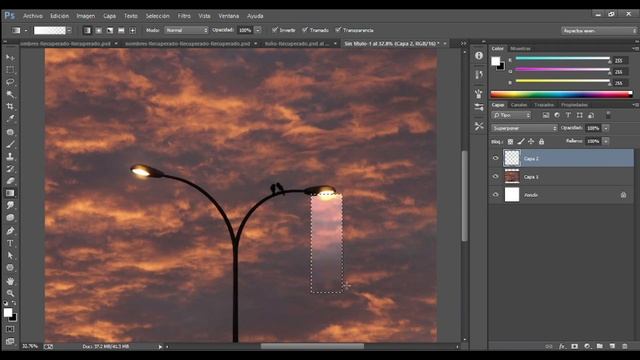Add a layer style (fx)
Viewport: 640px width, 360px height.
point(562,346)
